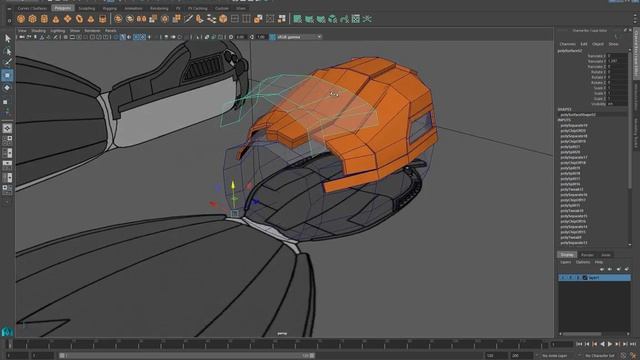Switch to the Animation shelf tab
Screen dimensions: 640x360
click(x=133, y=8)
